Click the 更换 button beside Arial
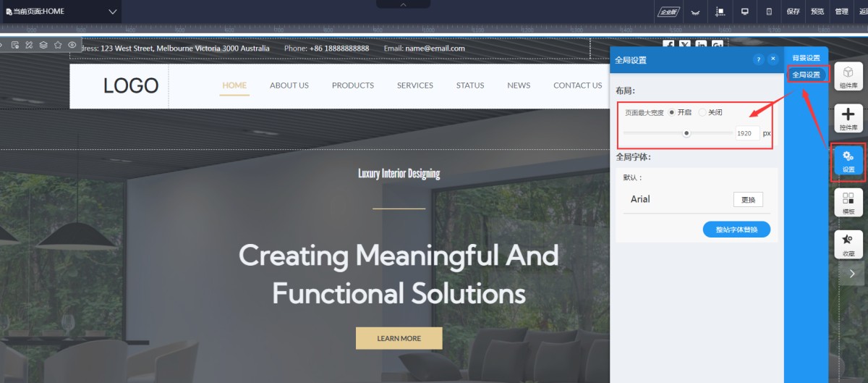 [x=748, y=200]
